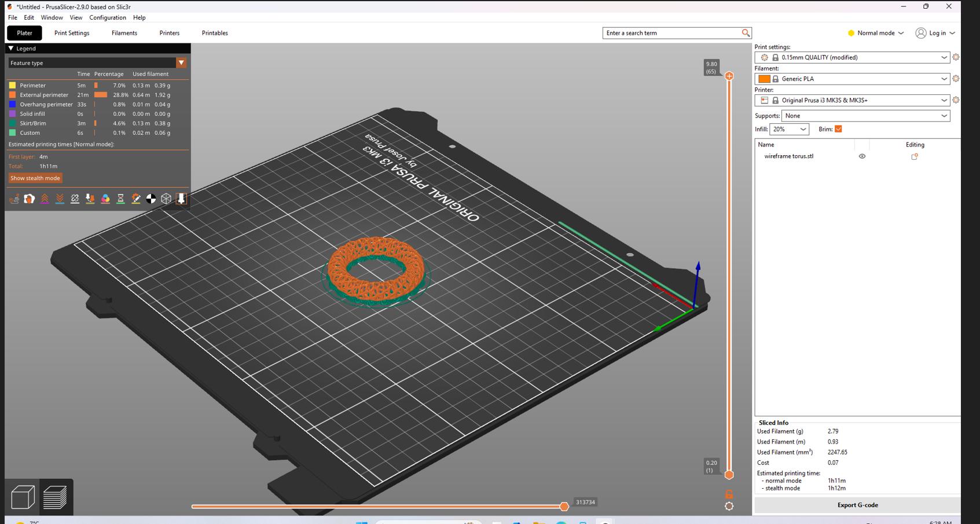Open the Generic PLA filament dropdown
980x524 pixels.
tap(852, 79)
